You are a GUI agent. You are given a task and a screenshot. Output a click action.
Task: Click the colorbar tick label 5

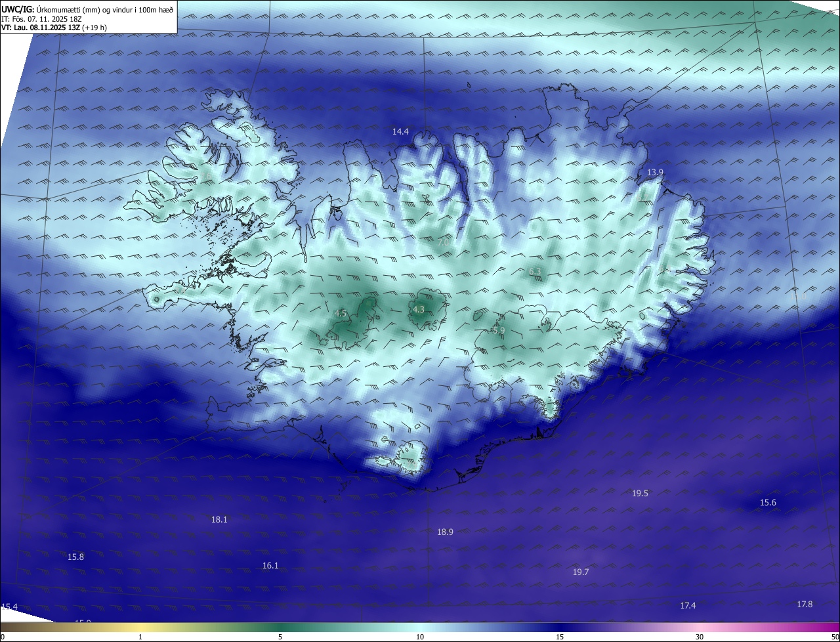tap(280, 637)
